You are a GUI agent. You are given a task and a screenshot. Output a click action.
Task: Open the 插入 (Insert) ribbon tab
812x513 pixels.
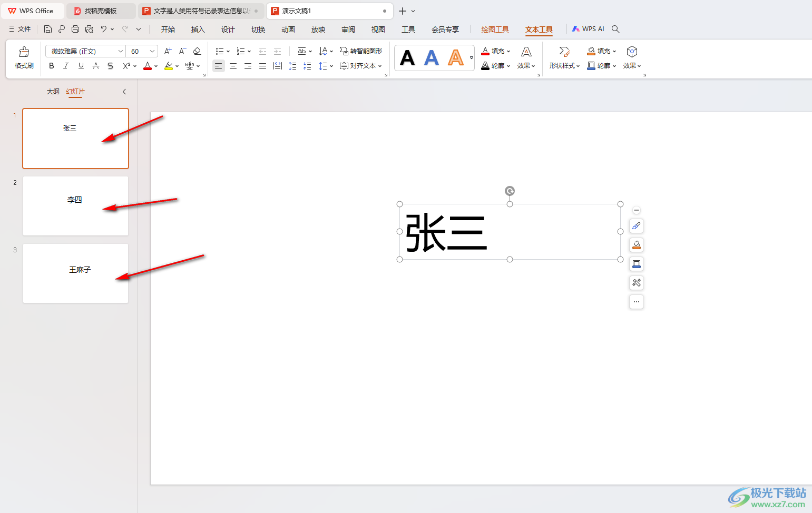point(198,29)
